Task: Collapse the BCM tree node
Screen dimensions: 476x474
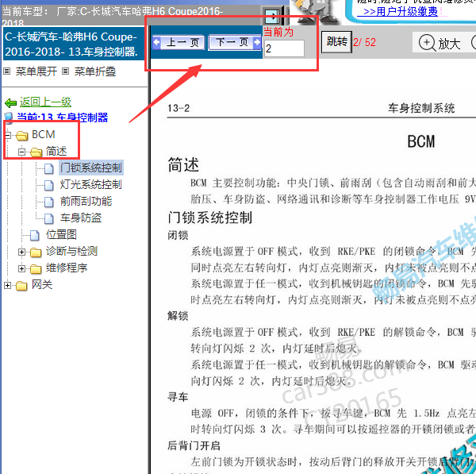Action: [8, 135]
